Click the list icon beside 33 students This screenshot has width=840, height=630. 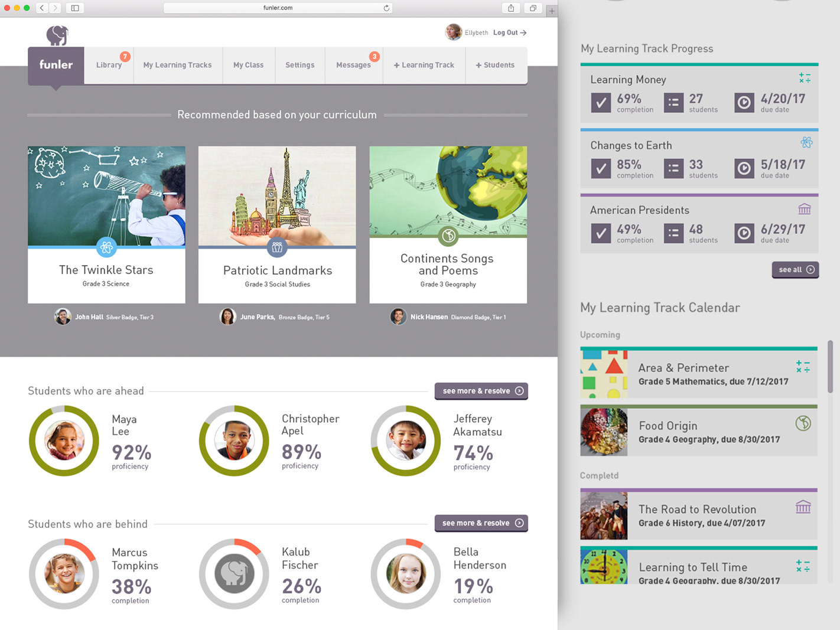point(673,168)
